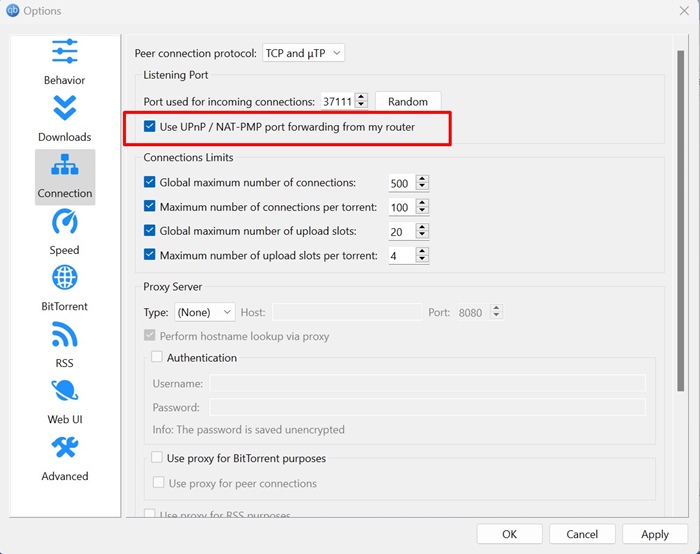
Task: Enable Use proxy for BitTorrent purposes
Action: pyautogui.click(x=157, y=457)
